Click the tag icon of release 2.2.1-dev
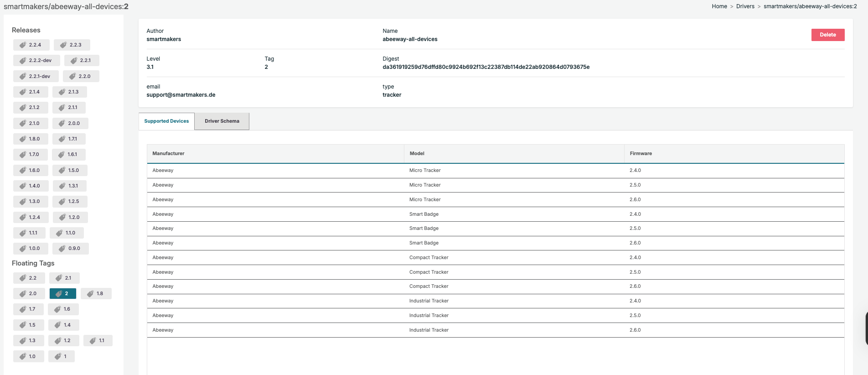Screen dimensions: 868x375 pos(23,76)
